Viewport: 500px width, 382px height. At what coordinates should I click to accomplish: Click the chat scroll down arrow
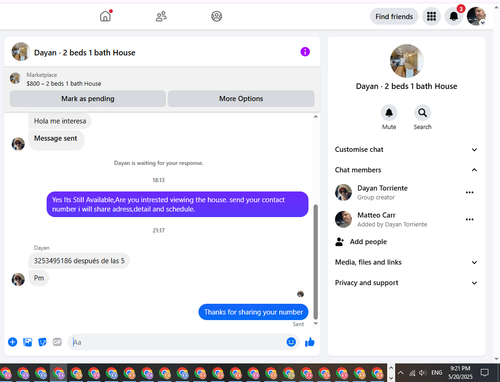[315, 323]
